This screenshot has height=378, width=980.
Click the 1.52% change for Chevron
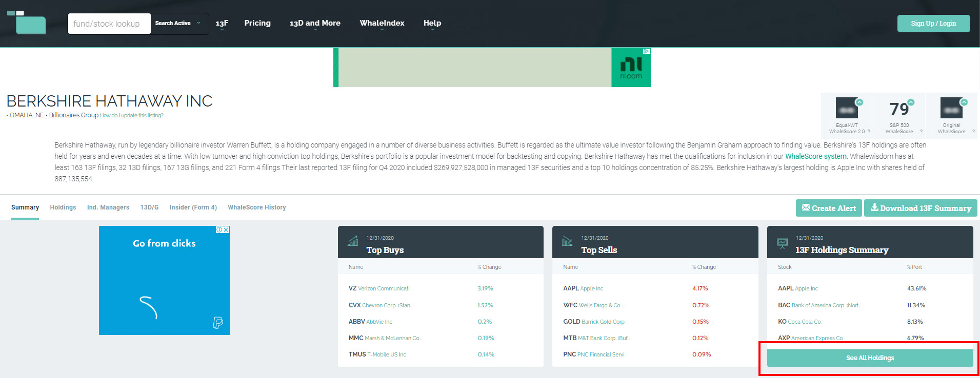[x=485, y=305]
